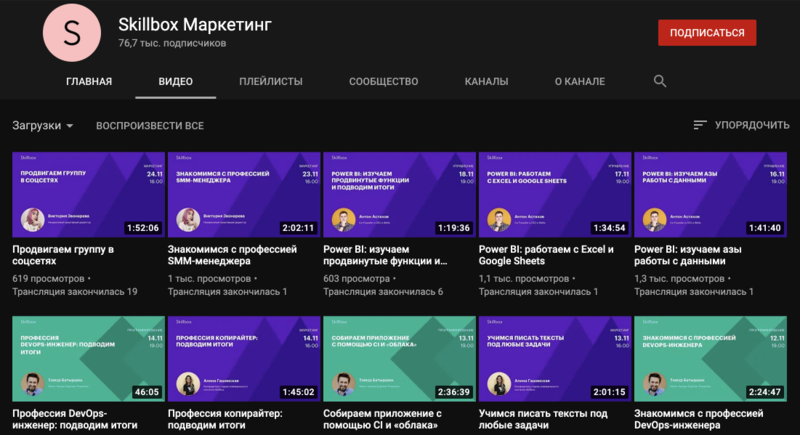Open the channel search magnifier icon
The width and height of the screenshot is (800, 435).
660,81
